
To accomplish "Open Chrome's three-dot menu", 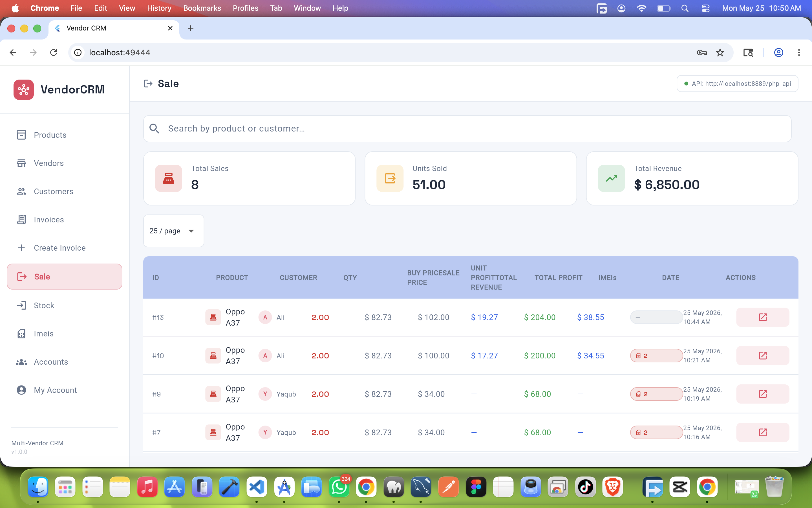I will click(x=799, y=52).
